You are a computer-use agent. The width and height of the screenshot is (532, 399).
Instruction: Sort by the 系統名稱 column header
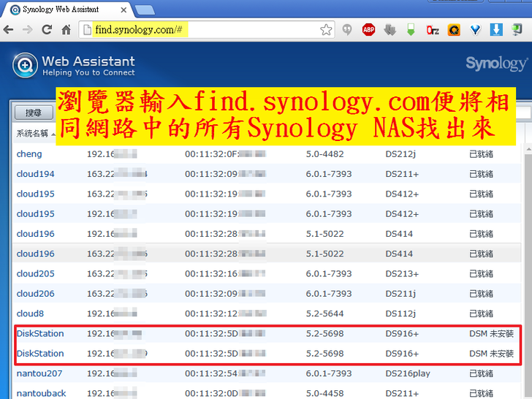[x=32, y=134]
